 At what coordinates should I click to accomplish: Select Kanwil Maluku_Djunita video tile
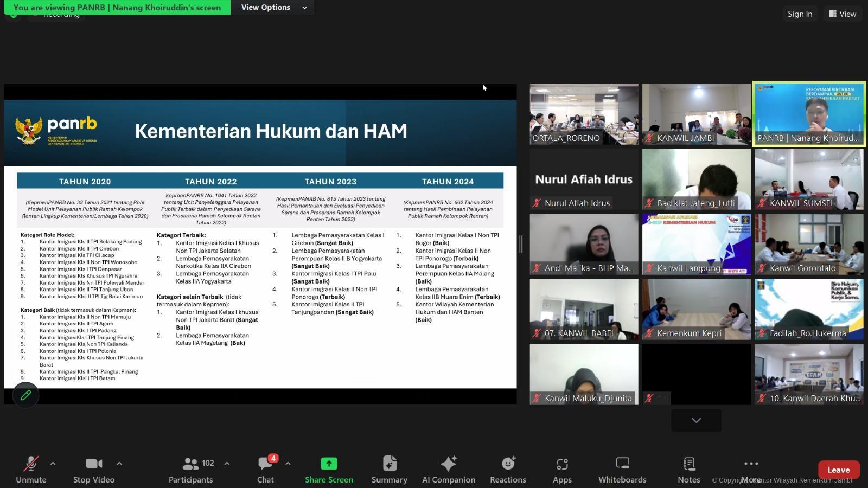(584, 374)
